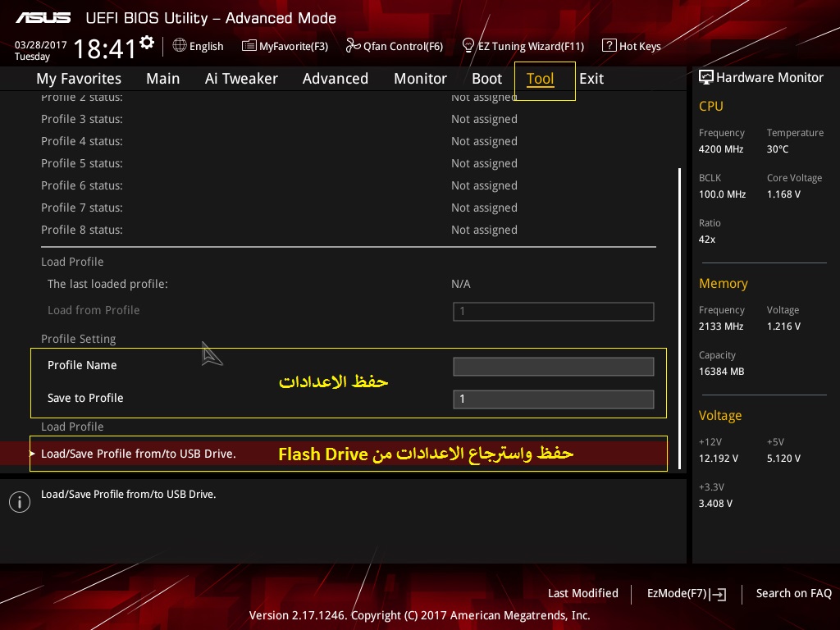
Task: Click the globe language icon
Action: pos(180,46)
